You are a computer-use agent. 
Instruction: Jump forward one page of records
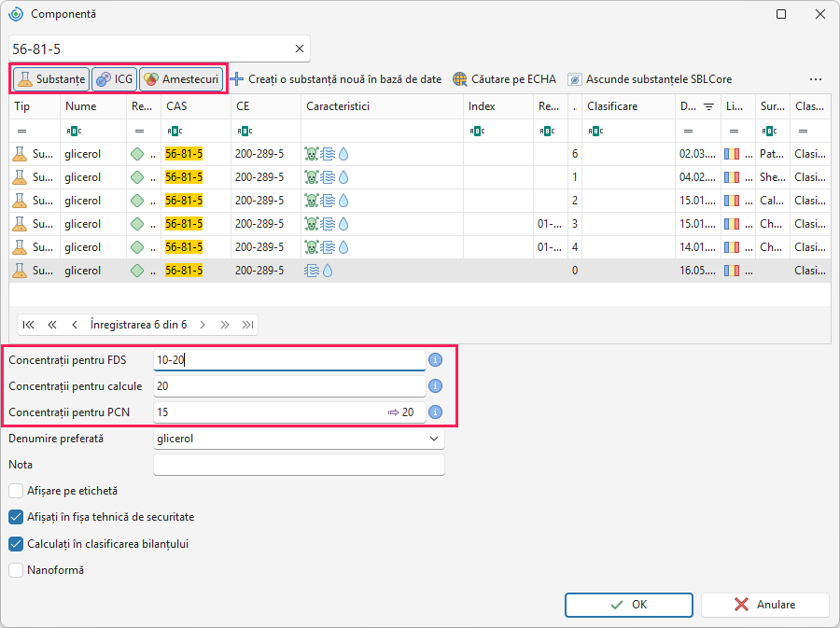click(224, 325)
